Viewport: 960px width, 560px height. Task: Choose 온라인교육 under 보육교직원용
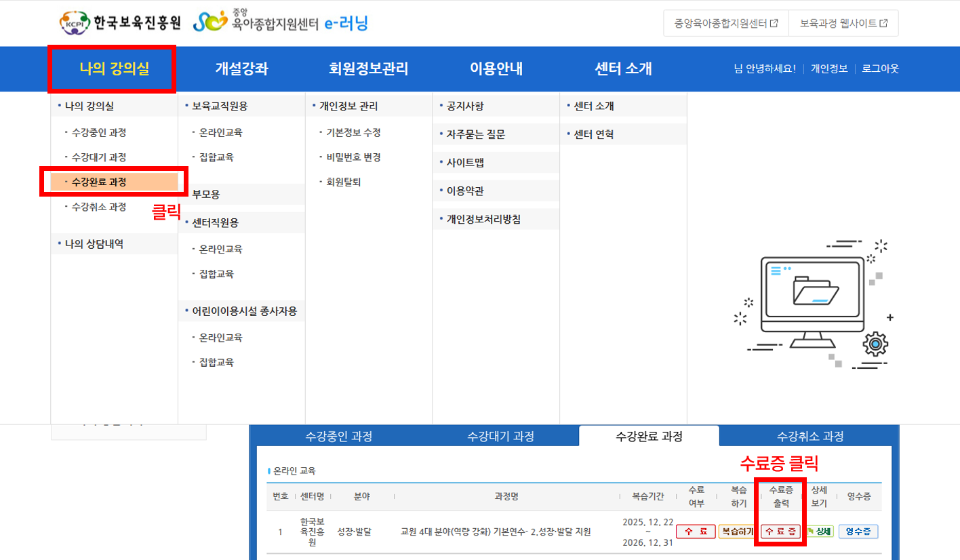click(220, 132)
